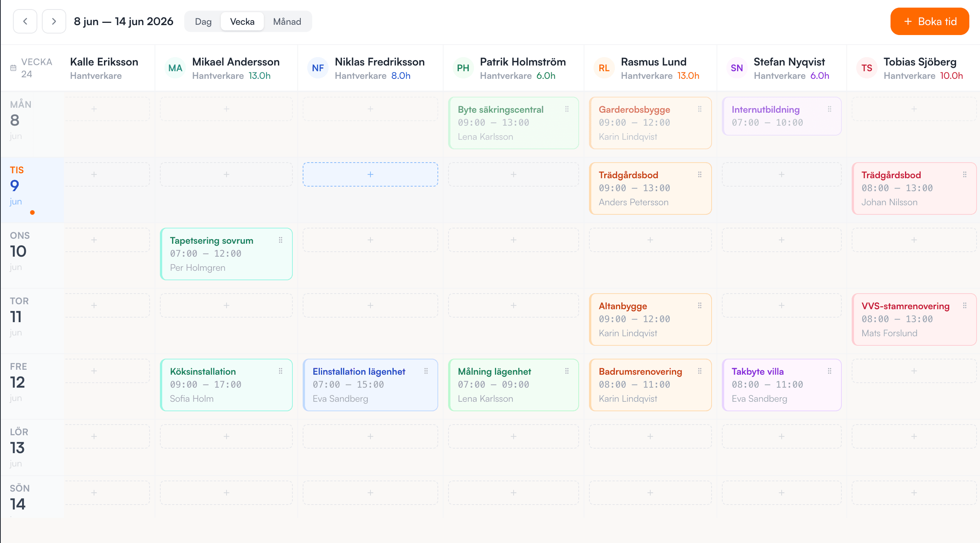Click Lena Karlsson name on Målning lägenhet card

485,399
